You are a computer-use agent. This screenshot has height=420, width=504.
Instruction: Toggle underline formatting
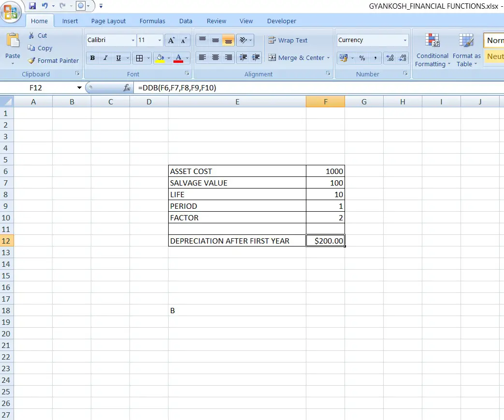coord(118,58)
